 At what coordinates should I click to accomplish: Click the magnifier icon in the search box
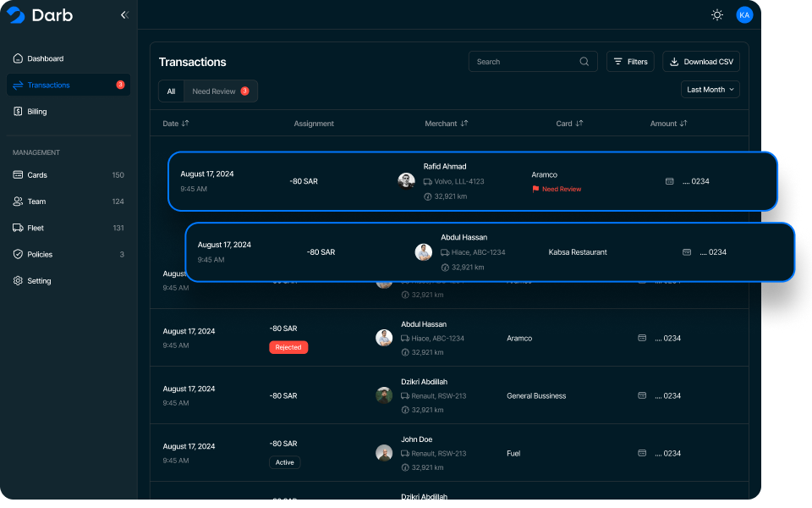click(x=584, y=62)
